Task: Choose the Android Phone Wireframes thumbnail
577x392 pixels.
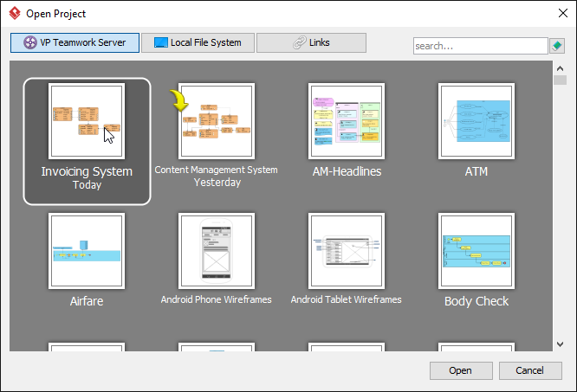Action: point(217,251)
